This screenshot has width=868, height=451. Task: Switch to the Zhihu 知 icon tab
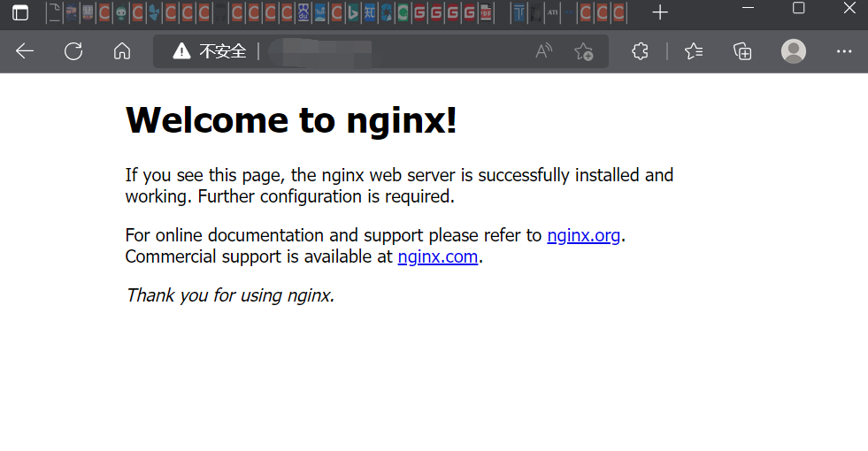pyautogui.click(x=370, y=12)
